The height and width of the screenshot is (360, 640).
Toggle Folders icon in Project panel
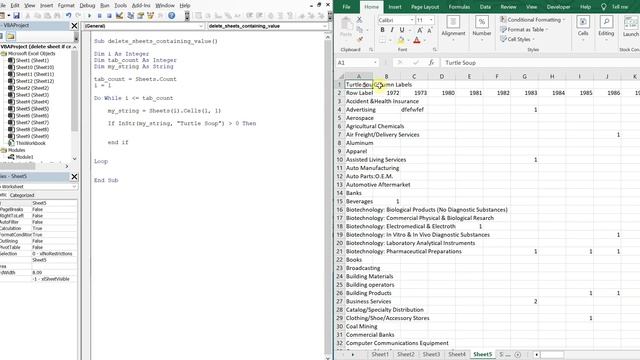coord(11,36)
